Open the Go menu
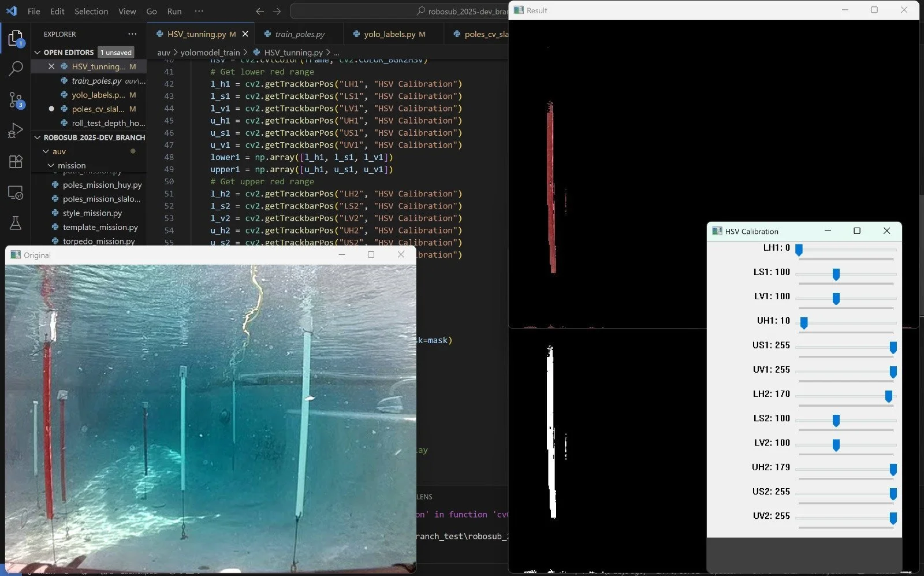Viewport: 924px width, 576px height. (x=151, y=11)
